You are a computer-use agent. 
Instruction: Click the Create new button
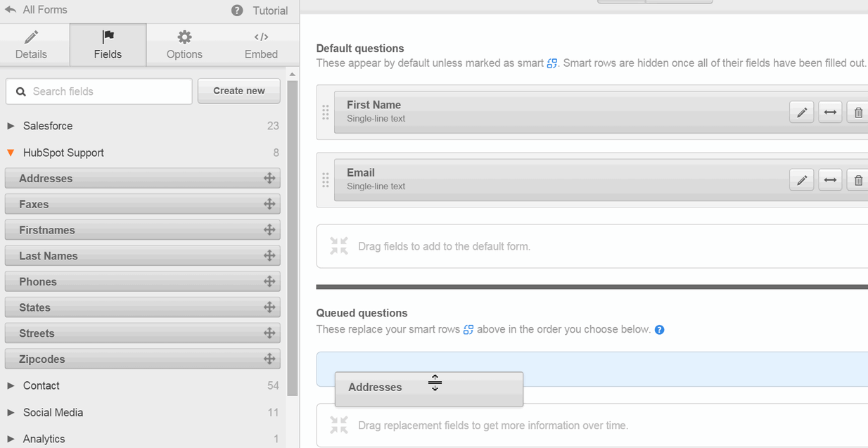point(238,91)
